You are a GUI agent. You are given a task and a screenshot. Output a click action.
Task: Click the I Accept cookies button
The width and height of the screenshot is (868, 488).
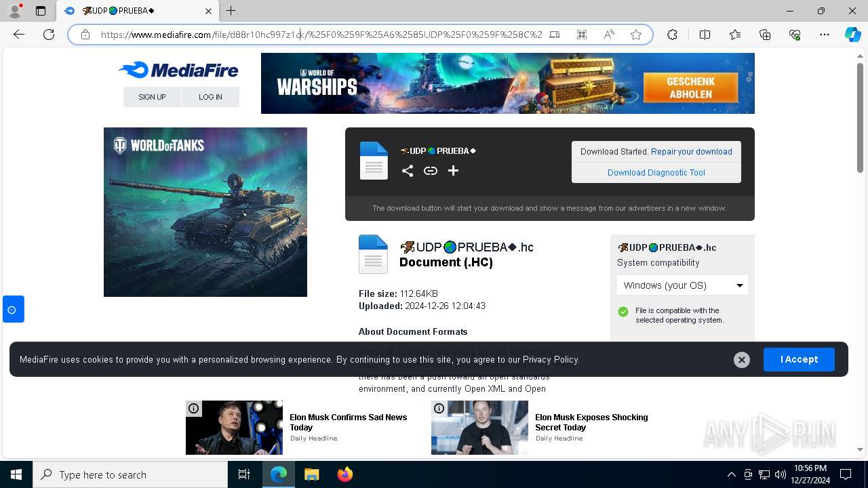[799, 359]
